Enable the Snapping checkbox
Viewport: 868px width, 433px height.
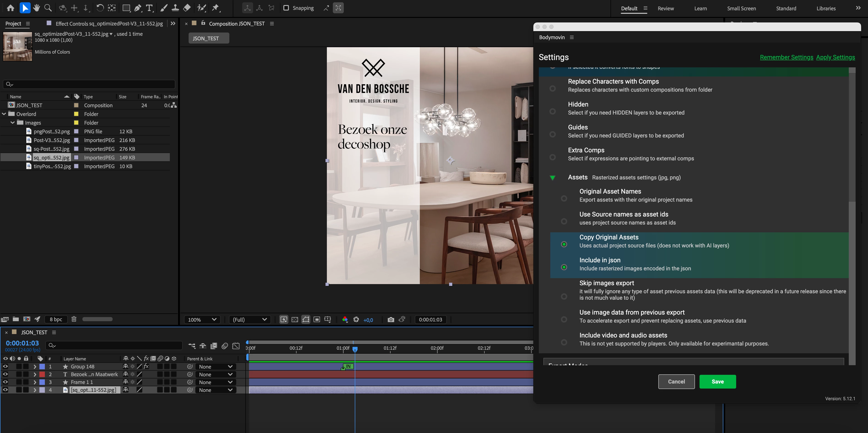(x=286, y=8)
